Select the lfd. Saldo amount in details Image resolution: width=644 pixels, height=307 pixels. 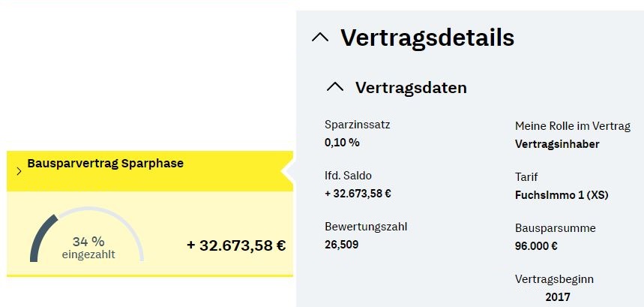(x=358, y=193)
